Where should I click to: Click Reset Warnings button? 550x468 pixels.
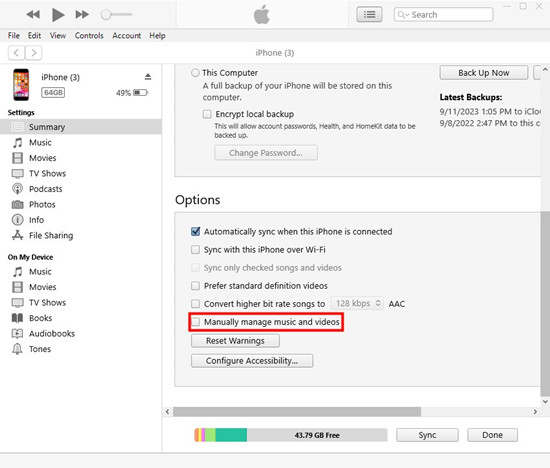coord(235,341)
